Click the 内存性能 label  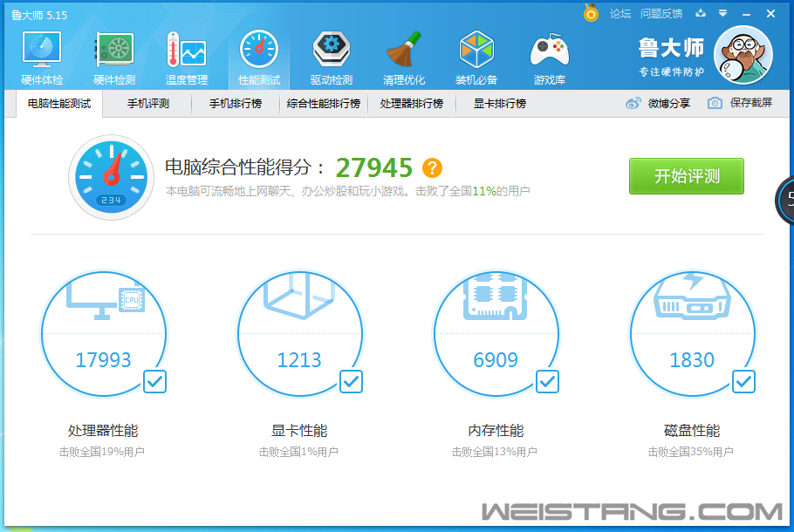pyautogui.click(x=496, y=431)
